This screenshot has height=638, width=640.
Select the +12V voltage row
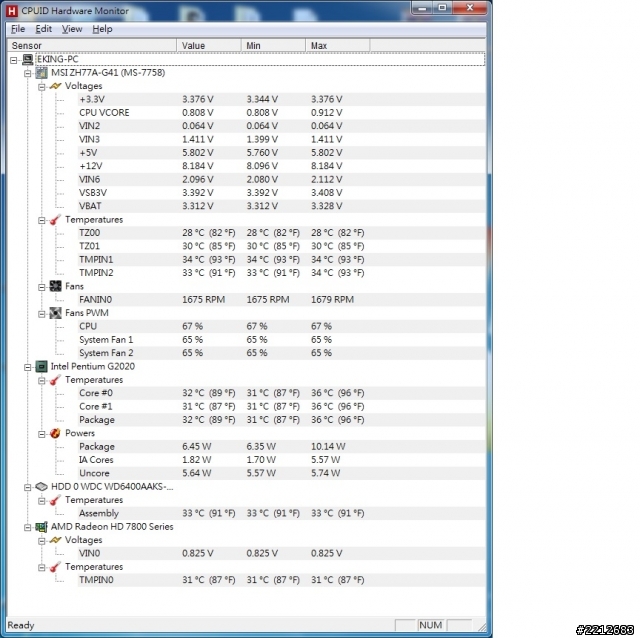(x=282, y=166)
